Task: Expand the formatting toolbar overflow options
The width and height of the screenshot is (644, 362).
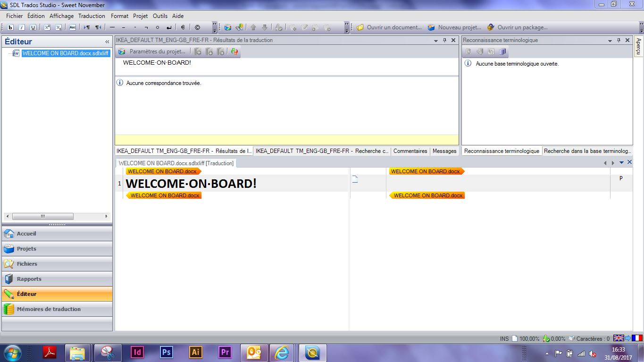Action: [215, 28]
